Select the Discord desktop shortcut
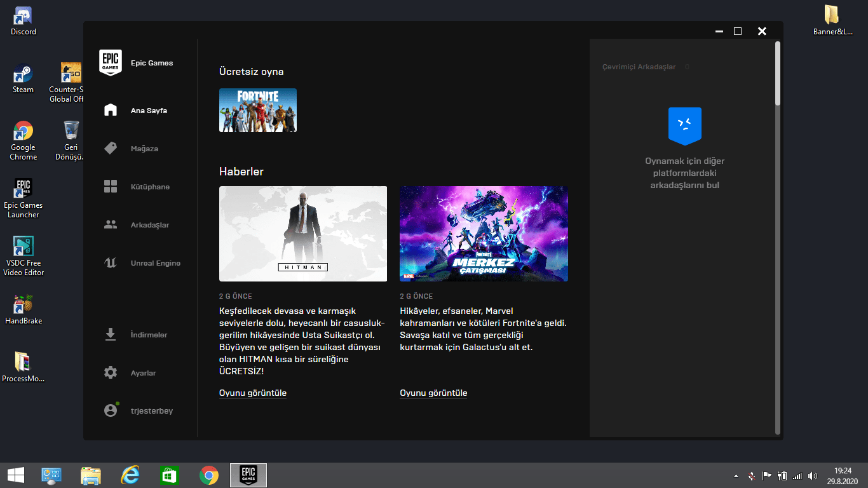Viewport: 868px width, 488px height. click(24, 22)
